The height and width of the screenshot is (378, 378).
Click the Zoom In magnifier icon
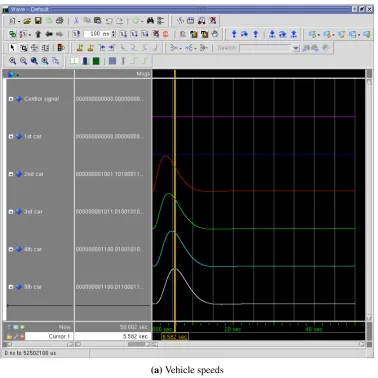tap(12, 61)
